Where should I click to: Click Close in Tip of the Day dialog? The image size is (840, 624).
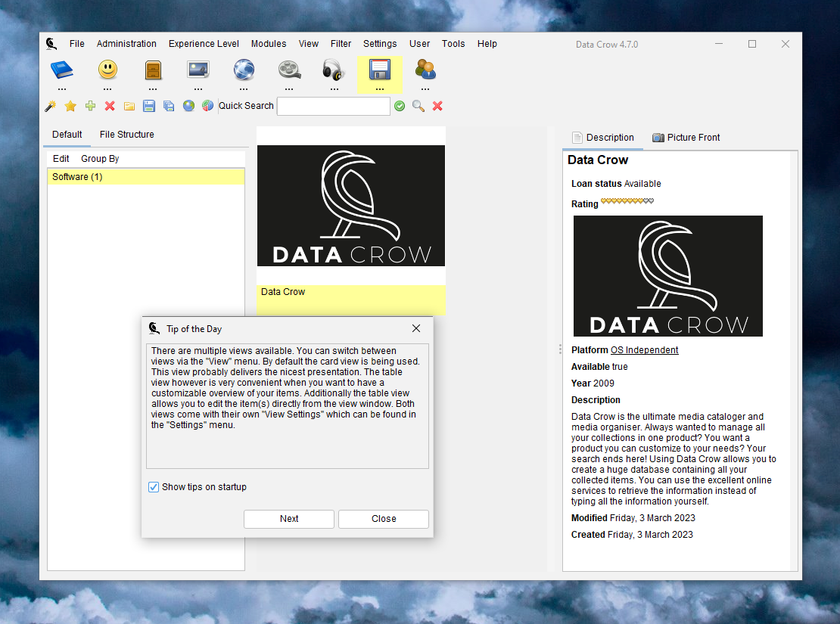(x=384, y=519)
